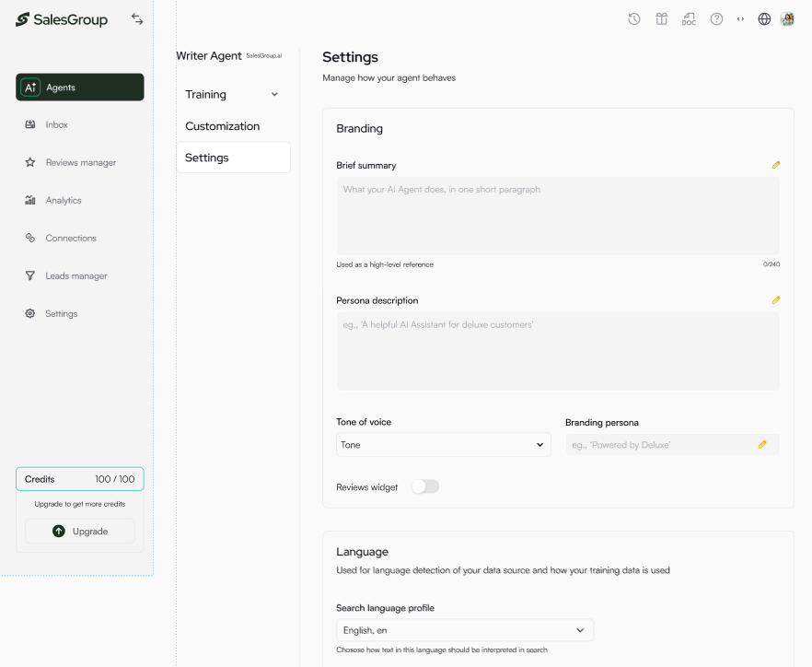Open help via the question mark icon
Viewport: 812px width, 667px height.
click(x=716, y=18)
